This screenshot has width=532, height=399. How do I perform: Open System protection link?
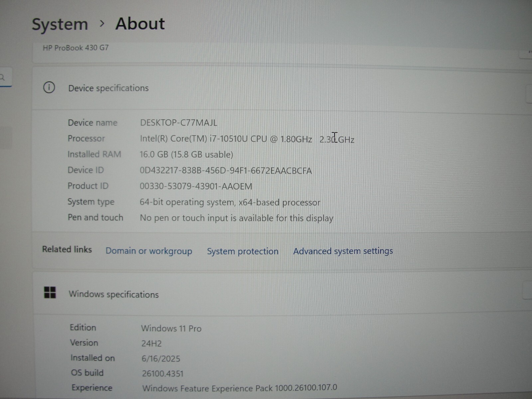[243, 251]
